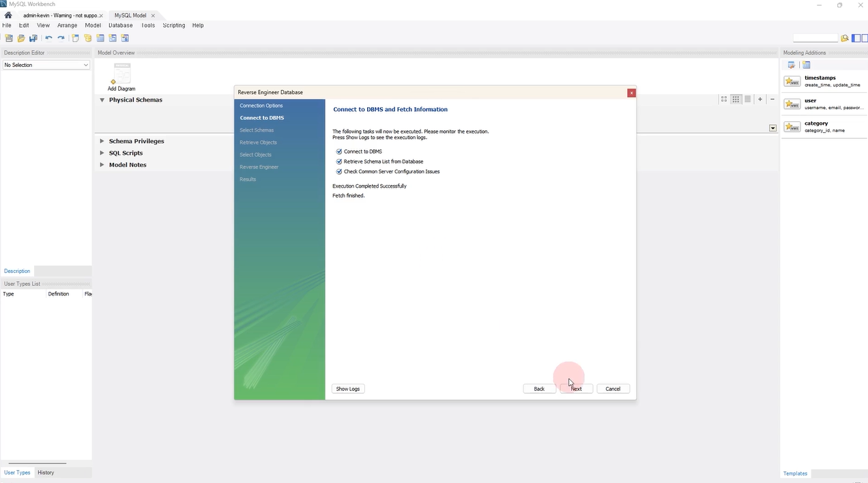Remove a schema with the minus icon
Image resolution: width=868 pixels, height=483 pixels.
[772, 99]
